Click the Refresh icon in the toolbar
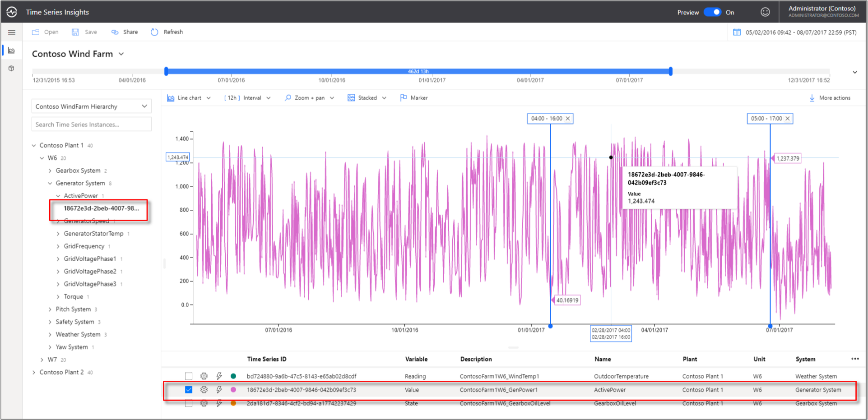868x420 pixels. click(154, 32)
